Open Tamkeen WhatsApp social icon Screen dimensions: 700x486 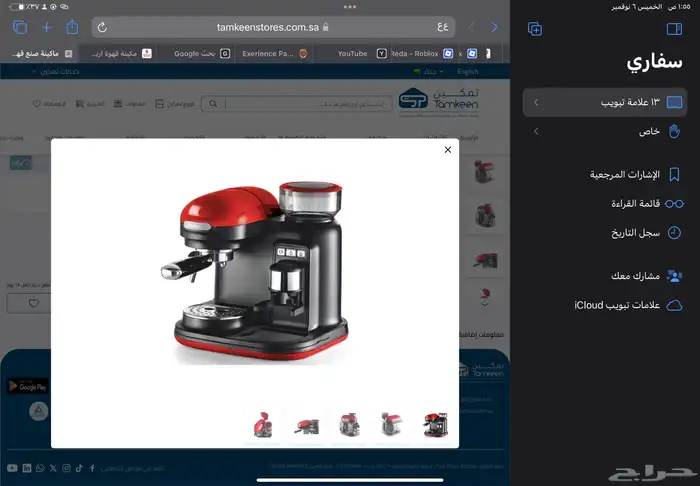40,468
